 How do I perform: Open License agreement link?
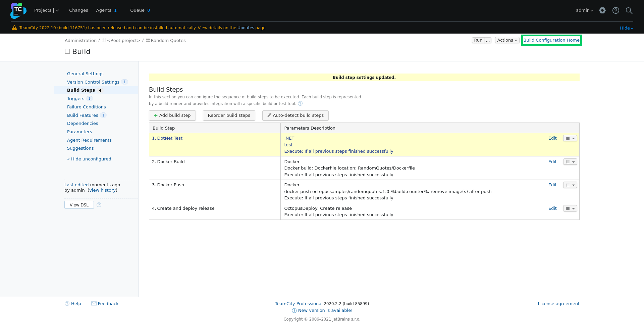558,304
